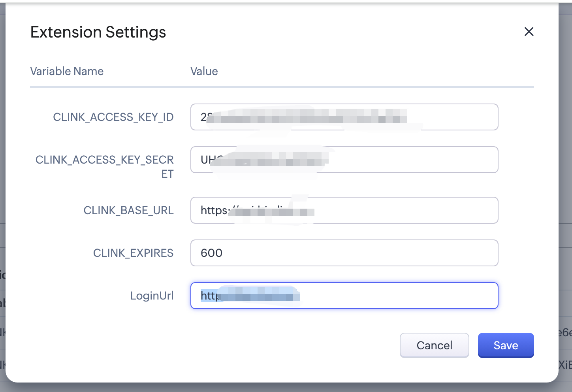Click the truncated 'e6e' text behind dialog

tap(566, 333)
